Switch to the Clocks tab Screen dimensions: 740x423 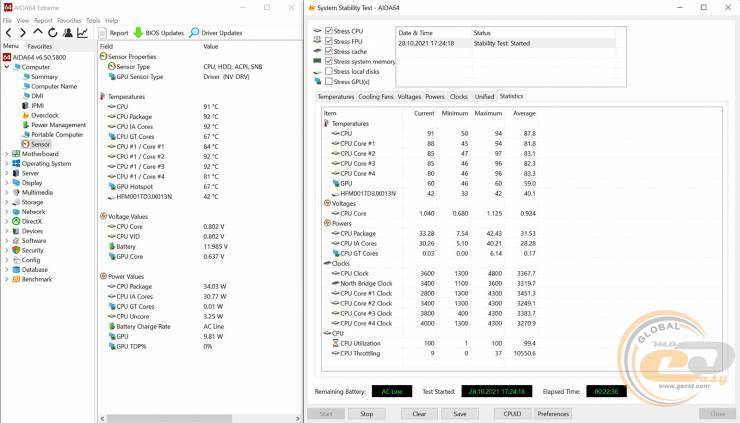point(459,96)
